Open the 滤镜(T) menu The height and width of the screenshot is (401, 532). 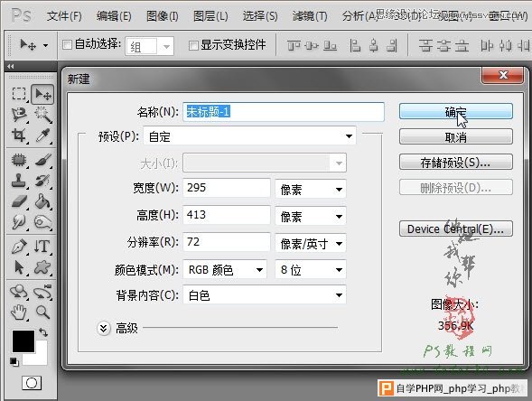(310, 15)
